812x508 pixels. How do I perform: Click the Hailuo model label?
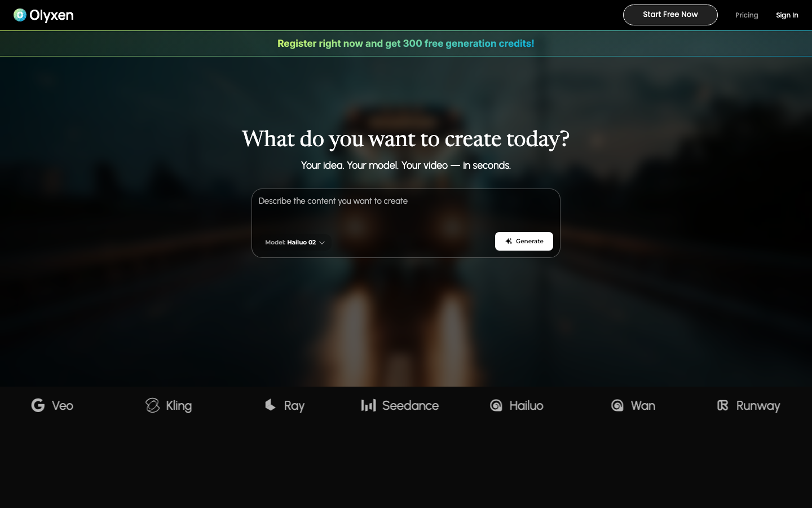point(527,406)
